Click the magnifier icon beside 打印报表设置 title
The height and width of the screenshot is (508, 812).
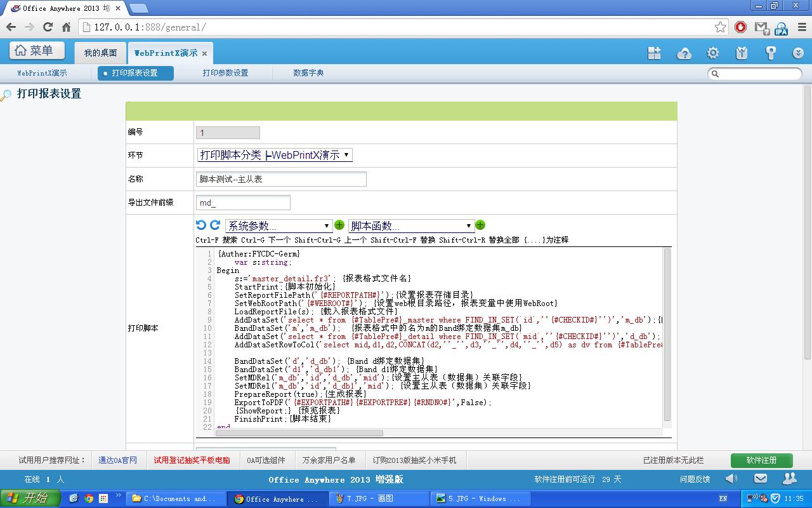pyautogui.click(x=6, y=95)
